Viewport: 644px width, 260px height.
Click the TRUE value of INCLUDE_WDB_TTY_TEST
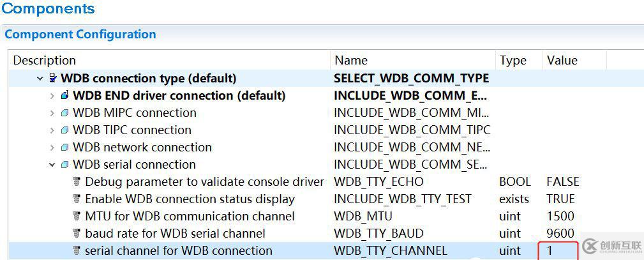coord(560,199)
